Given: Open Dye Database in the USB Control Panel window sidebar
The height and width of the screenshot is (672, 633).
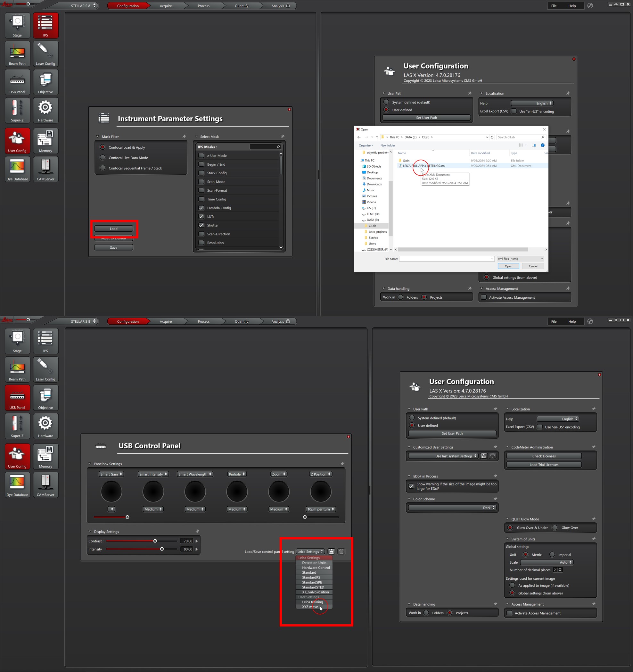Looking at the screenshot, I should pos(17,485).
